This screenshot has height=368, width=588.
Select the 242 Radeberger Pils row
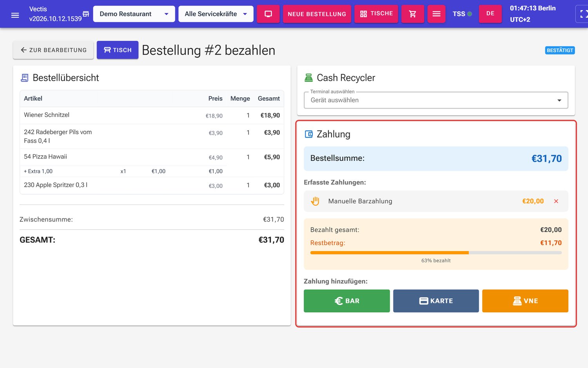pyautogui.click(x=152, y=137)
